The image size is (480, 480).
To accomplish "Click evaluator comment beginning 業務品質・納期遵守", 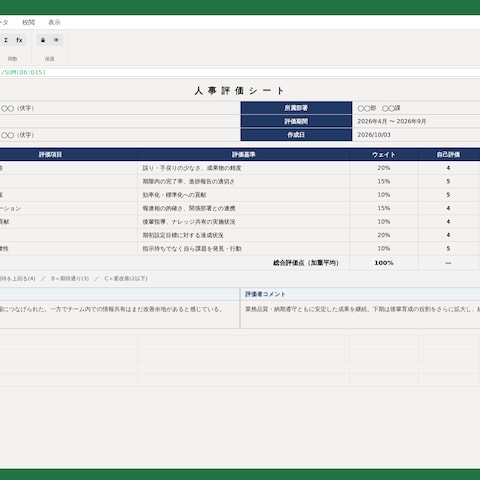I will pos(360,314).
